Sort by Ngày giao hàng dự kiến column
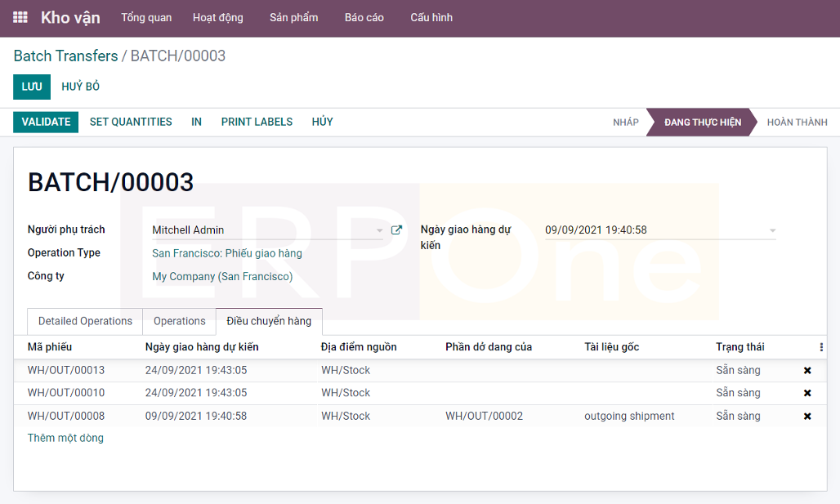Screen dimensions: 840x504 pos(202,347)
